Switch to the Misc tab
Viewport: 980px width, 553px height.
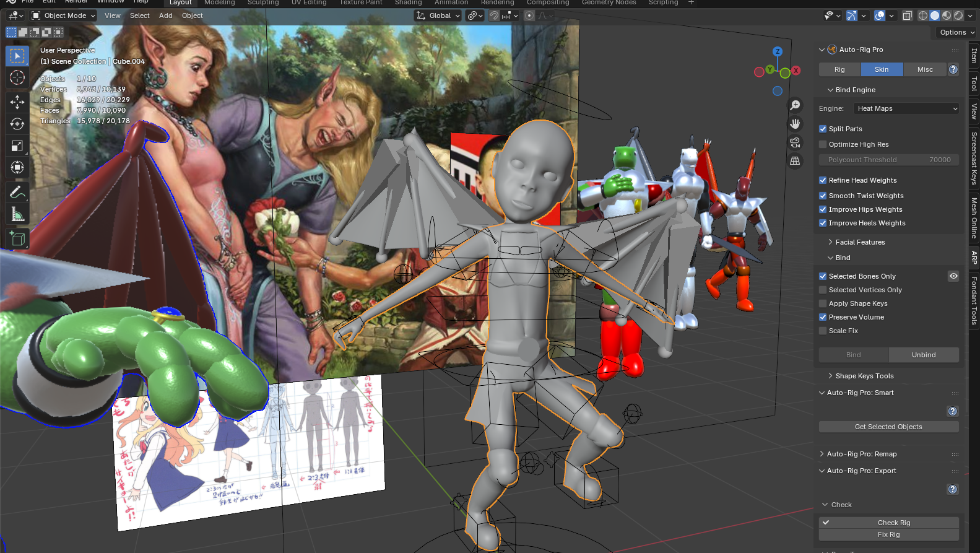925,69
